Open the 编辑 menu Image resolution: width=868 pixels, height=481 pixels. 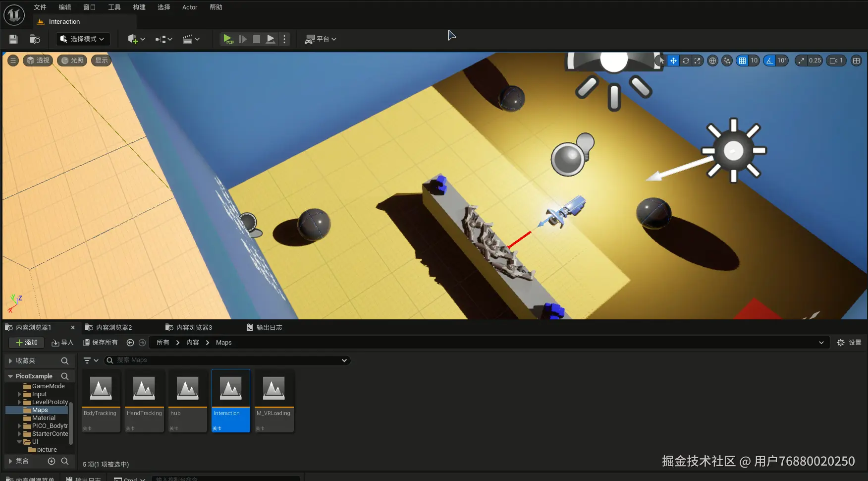pyautogui.click(x=65, y=7)
